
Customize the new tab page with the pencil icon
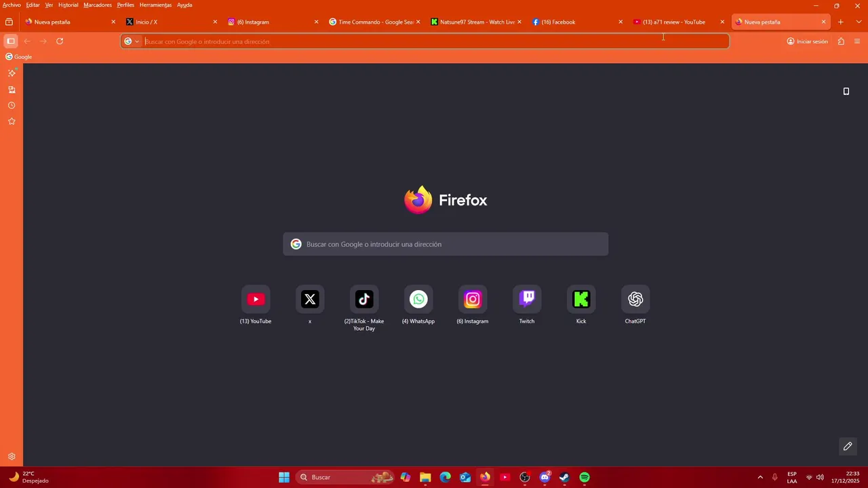pos(848,446)
